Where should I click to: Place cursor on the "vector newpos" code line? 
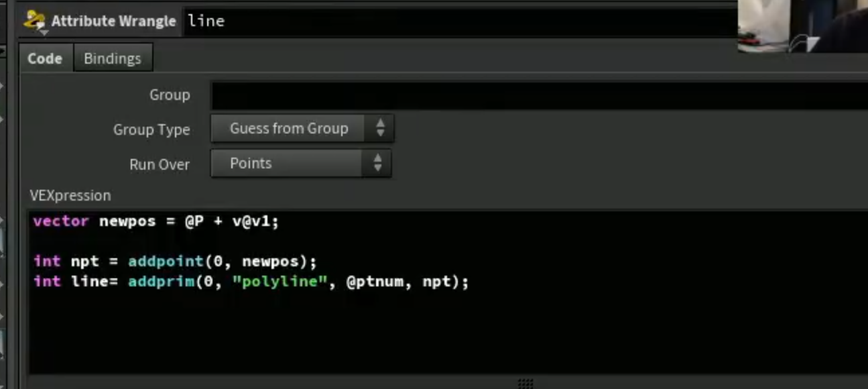(156, 221)
